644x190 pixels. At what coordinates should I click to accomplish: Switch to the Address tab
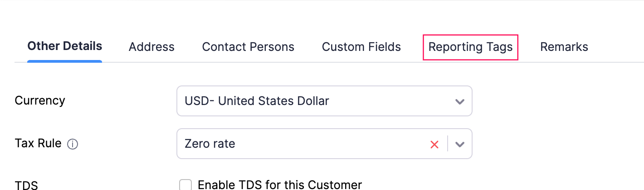151,47
